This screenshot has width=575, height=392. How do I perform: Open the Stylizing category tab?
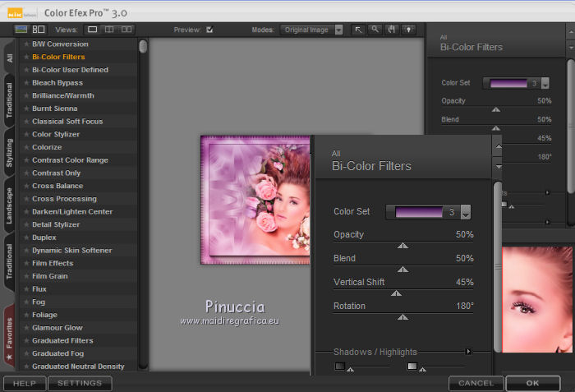click(10, 153)
